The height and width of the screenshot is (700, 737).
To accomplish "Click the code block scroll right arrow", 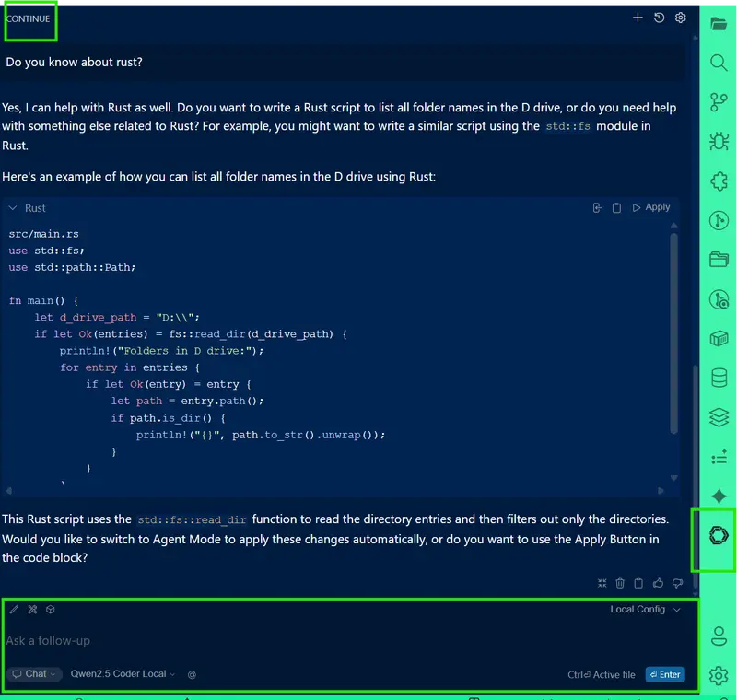I will click(661, 491).
